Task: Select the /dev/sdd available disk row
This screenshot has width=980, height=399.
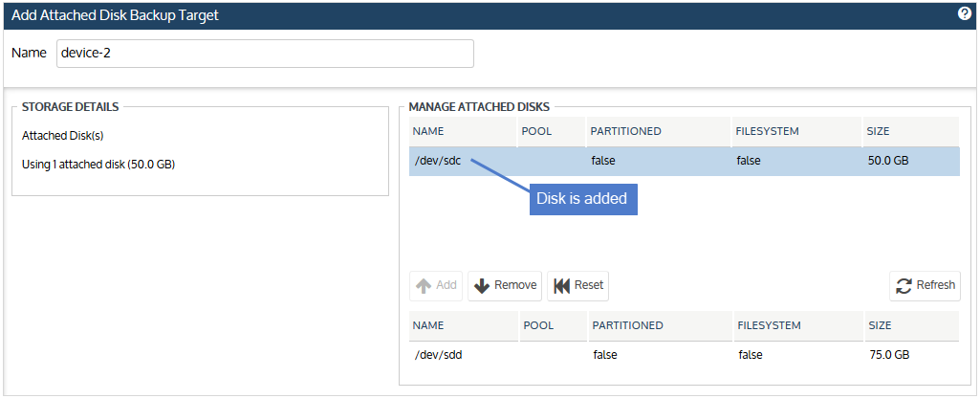Action: pyautogui.click(x=685, y=355)
